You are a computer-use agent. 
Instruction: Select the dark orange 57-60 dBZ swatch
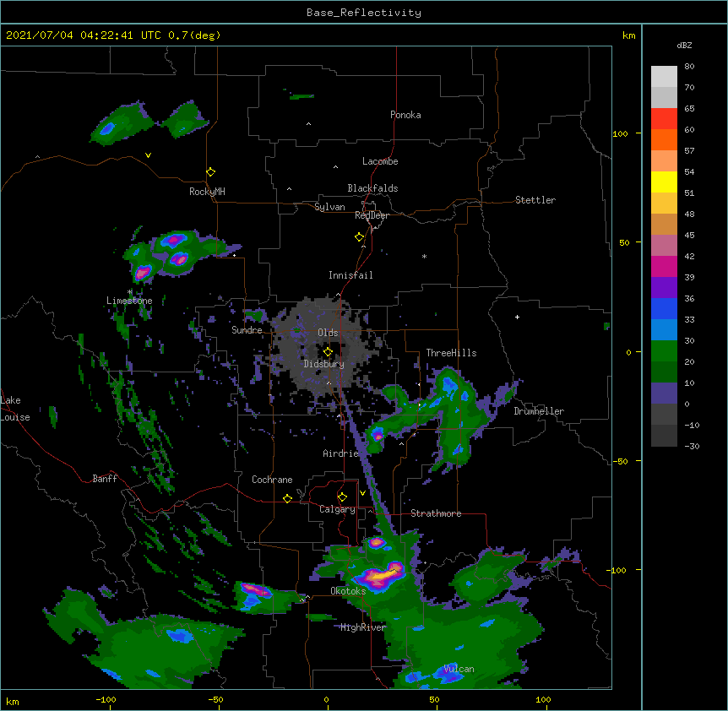(664, 139)
